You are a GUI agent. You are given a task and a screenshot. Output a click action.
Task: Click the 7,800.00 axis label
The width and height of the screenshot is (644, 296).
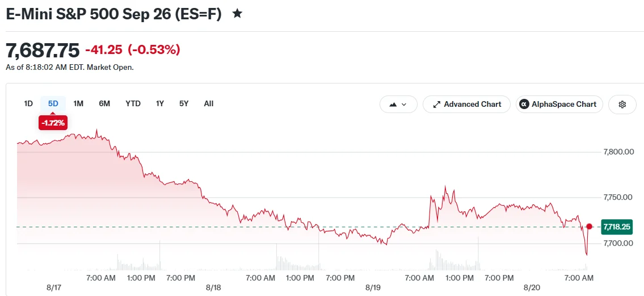click(x=618, y=152)
